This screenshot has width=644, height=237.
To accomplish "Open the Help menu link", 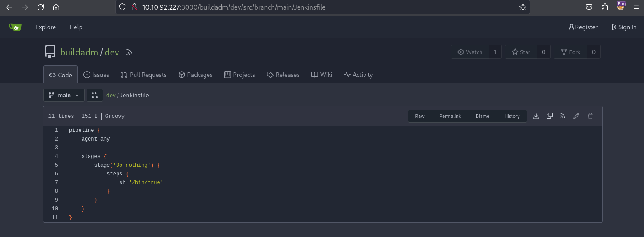I will (76, 27).
